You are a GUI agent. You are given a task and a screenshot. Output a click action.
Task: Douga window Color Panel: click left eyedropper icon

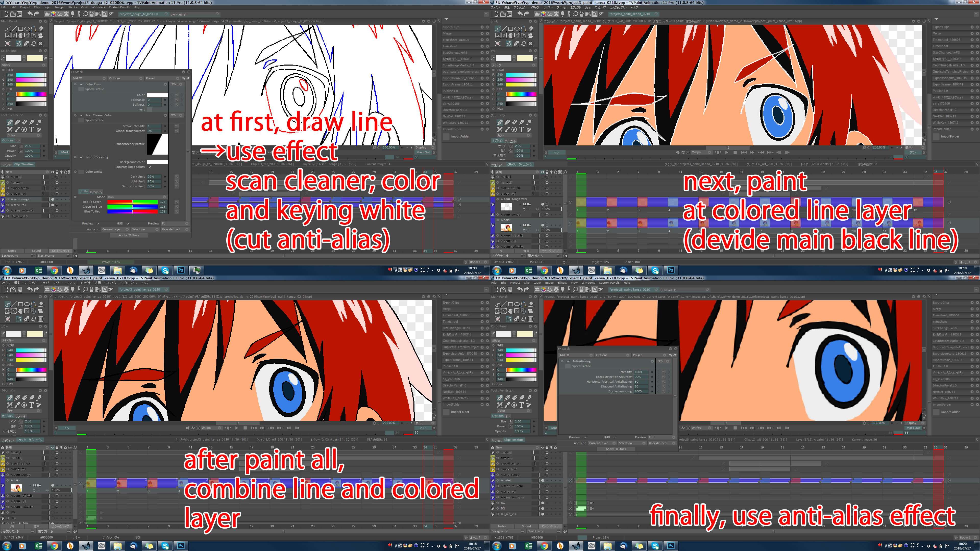pyautogui.click(x=3, y=58)
